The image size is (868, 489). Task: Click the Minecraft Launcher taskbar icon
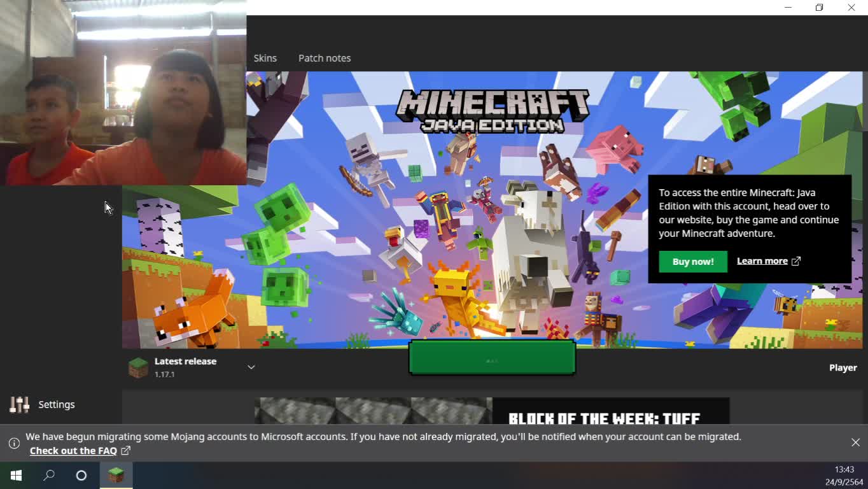click(116, 475)
